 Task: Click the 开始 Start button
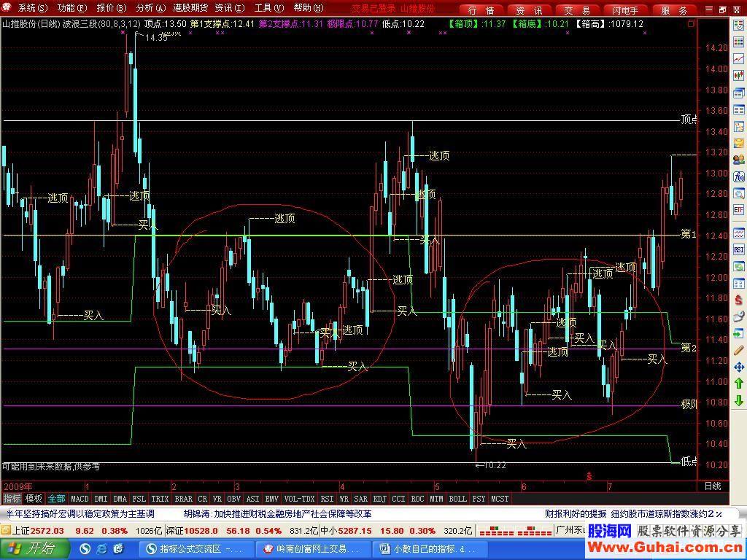[x=34, y=549]
